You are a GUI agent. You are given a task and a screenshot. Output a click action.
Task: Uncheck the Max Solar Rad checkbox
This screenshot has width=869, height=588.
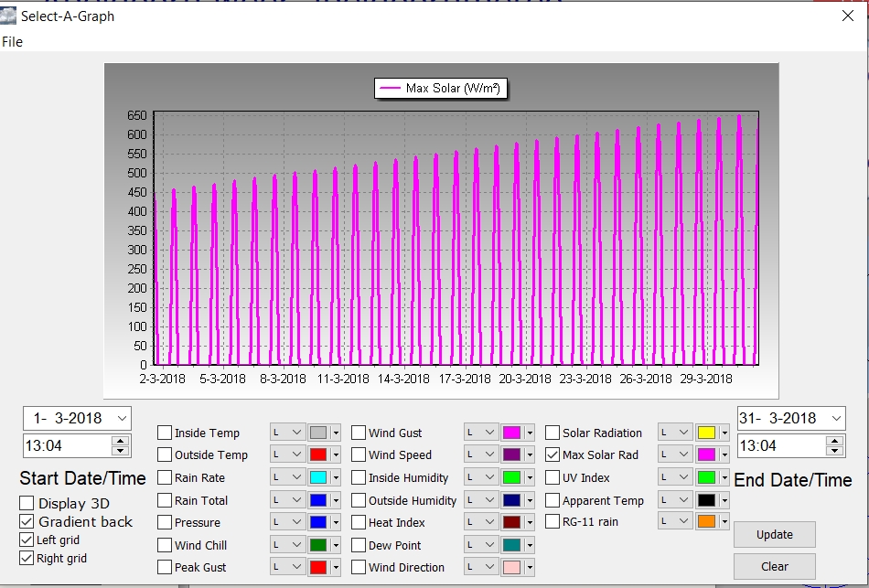(x=553, y=454)
